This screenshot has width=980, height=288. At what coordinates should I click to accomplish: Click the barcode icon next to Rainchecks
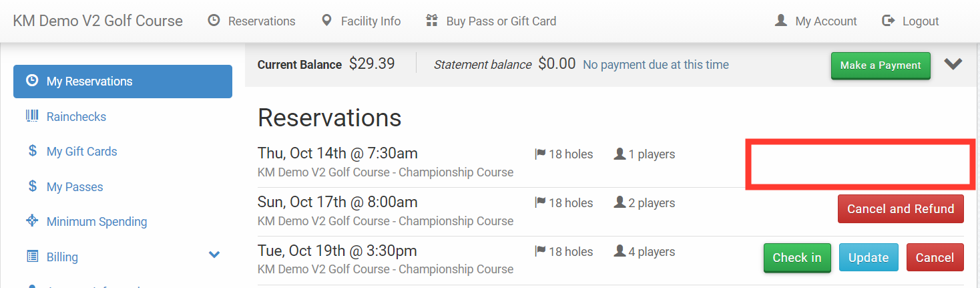tap(32, 116)
